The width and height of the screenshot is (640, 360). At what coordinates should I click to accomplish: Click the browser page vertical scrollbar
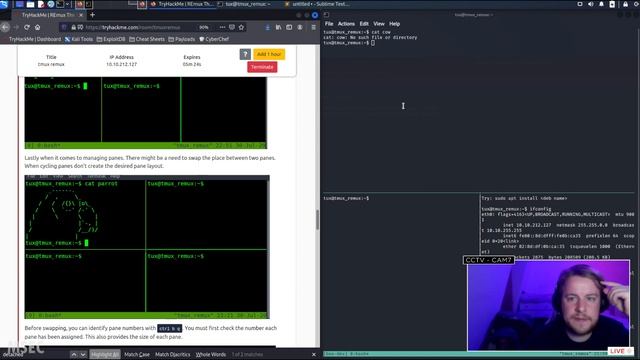318,220
